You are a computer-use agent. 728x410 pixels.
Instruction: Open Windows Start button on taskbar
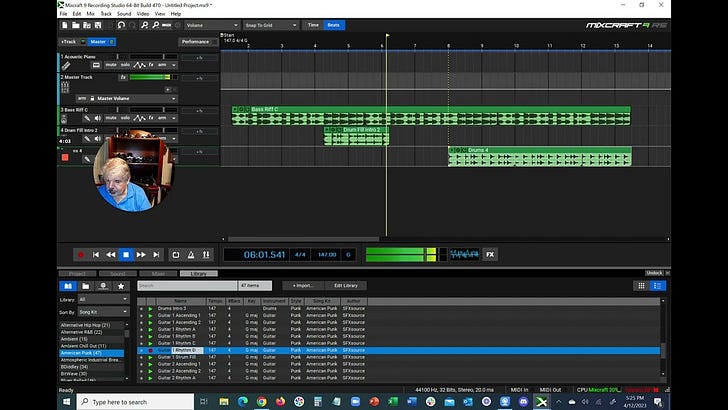(x=66, y=402)
